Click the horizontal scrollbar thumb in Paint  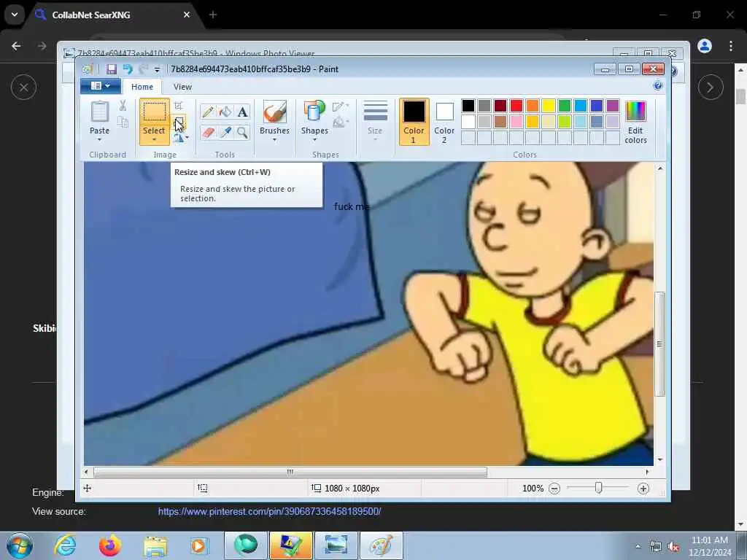[x=290, y=472]
